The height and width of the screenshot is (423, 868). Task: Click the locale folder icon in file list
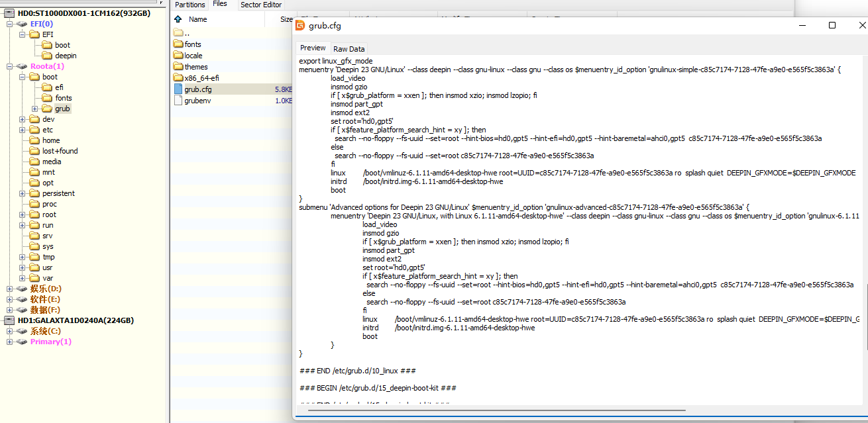(178, 55)
